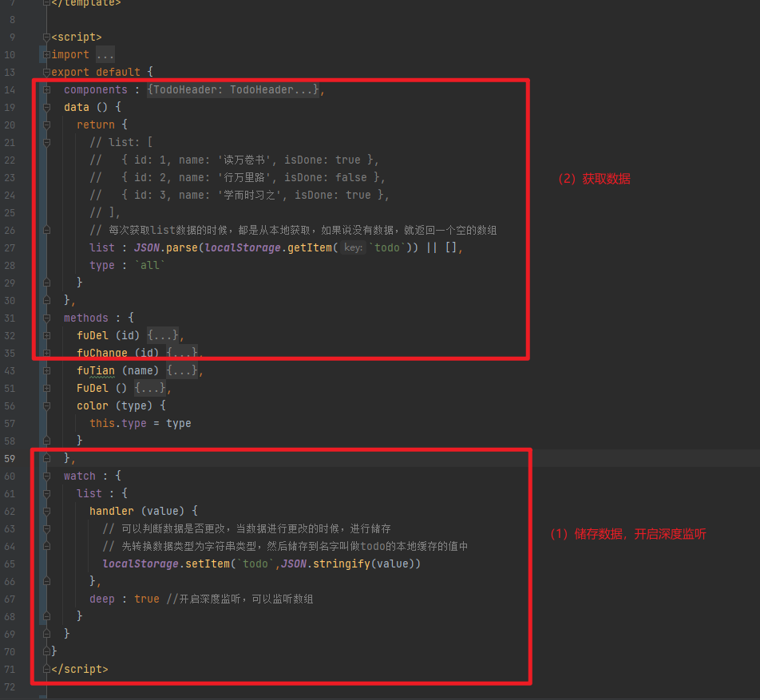Click the comment containing '行万里路'
760x700 pixels.
[238, 177]
